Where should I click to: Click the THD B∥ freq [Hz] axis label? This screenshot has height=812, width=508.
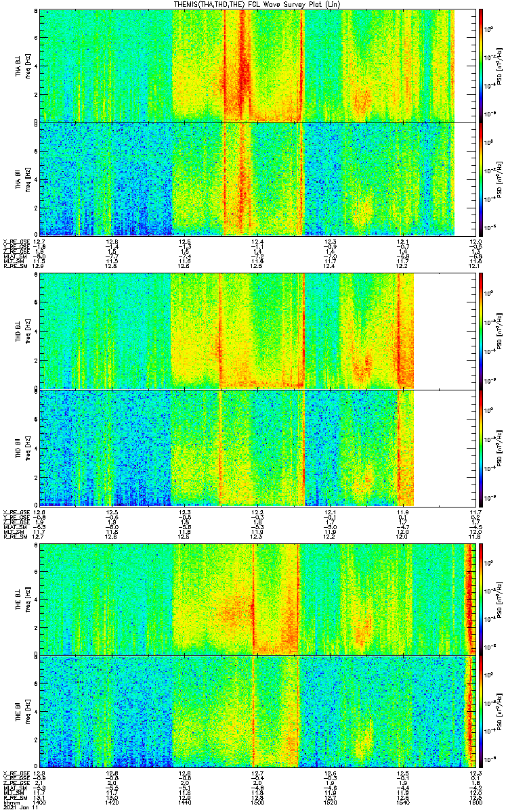click(28, 448)
